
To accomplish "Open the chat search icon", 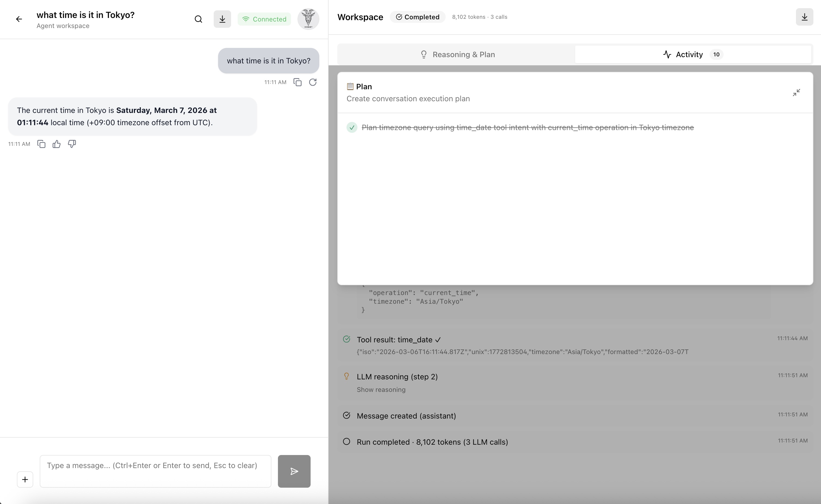I will point(198,19).
